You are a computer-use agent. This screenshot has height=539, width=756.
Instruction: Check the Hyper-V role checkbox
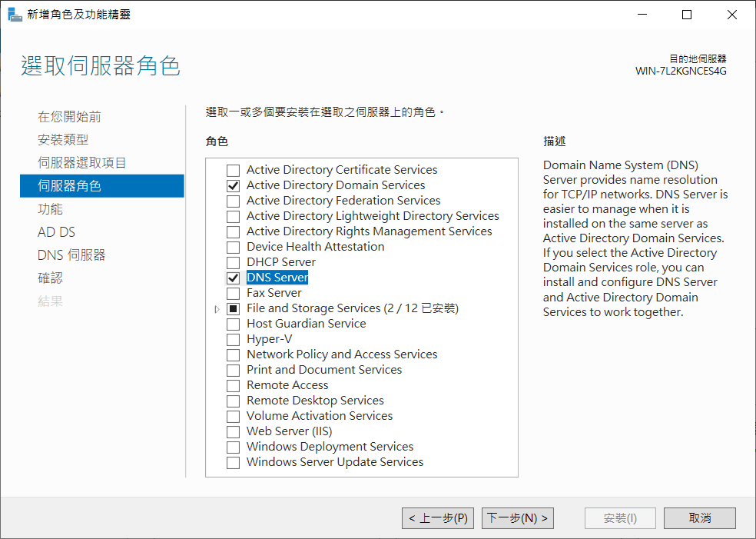click(x=233, y=339)
